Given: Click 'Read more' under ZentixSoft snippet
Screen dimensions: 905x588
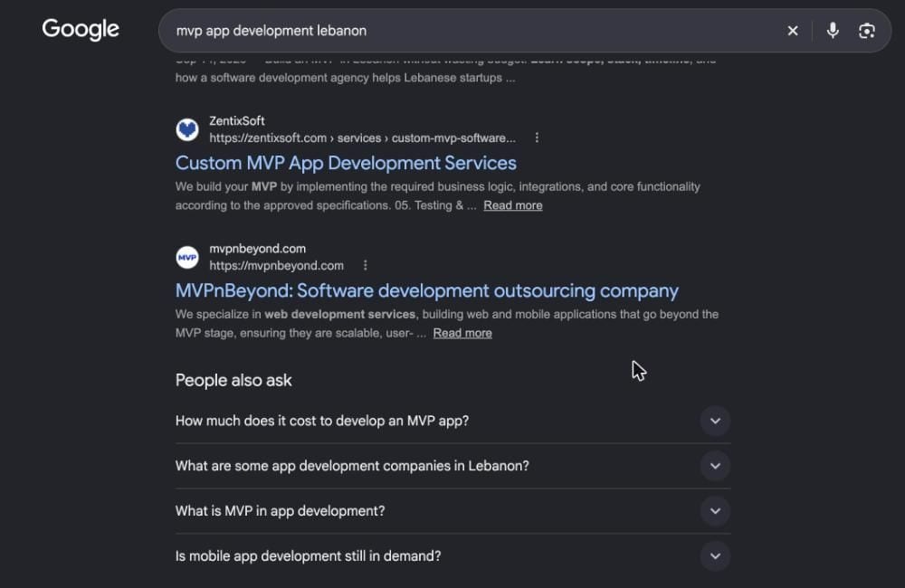Looking at the screenshot, I should coord(512,205).
